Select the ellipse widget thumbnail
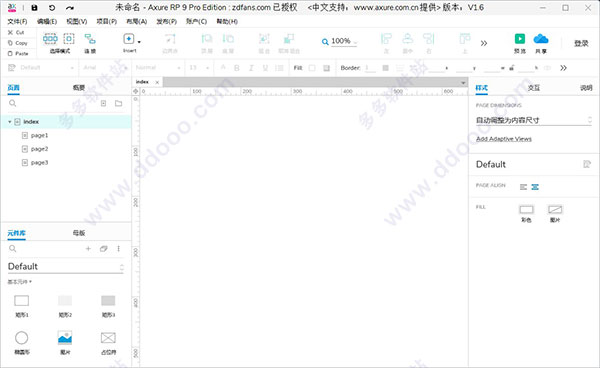Viewport: 600px width, 368px height. point(21,338)
